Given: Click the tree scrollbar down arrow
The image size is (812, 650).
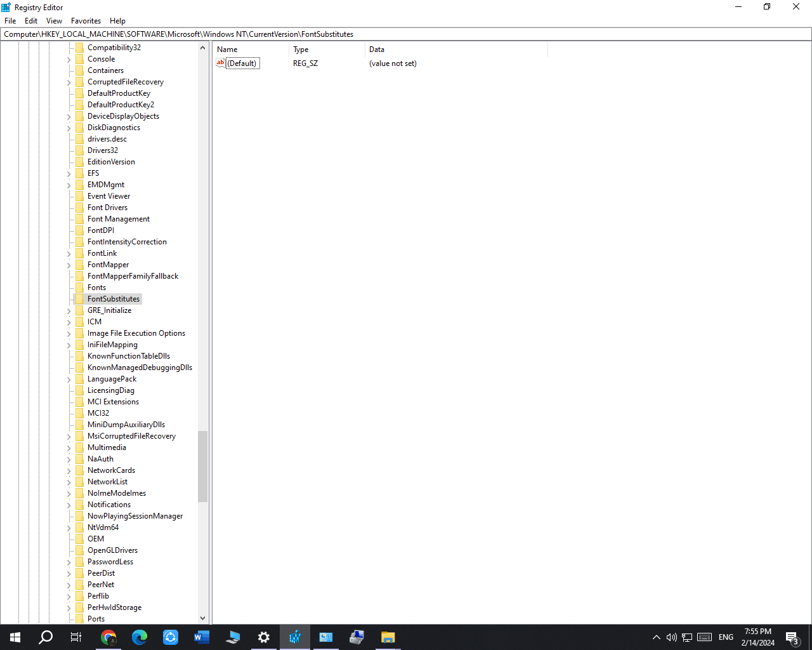Looking at the screenshot, I should [x=203, y=618].
